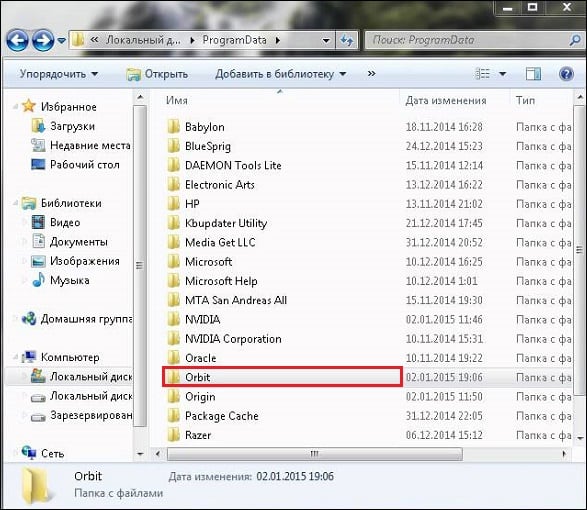
Task: Click the view mode icon in toolbar
Action: pyautogui.click(x=482, y=74)
